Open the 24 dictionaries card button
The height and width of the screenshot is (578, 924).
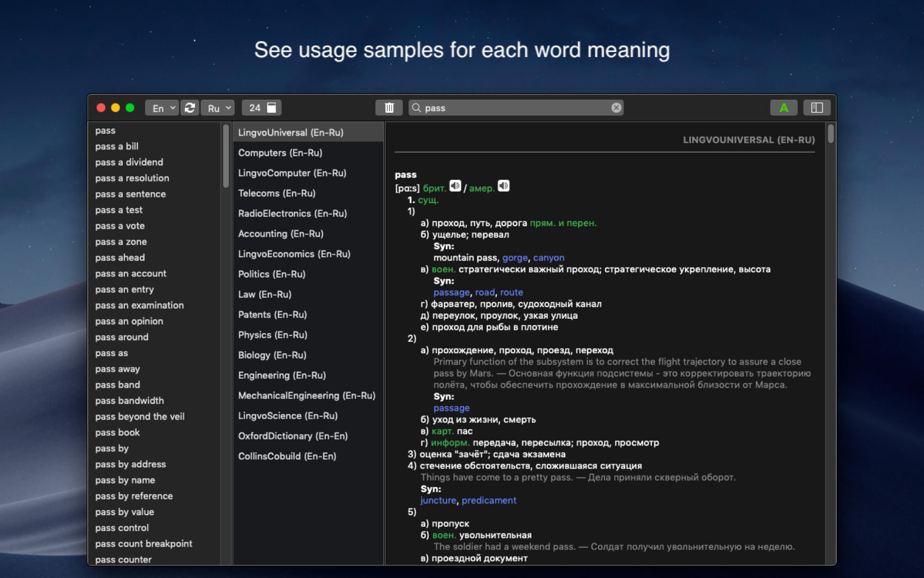[262, 108]
